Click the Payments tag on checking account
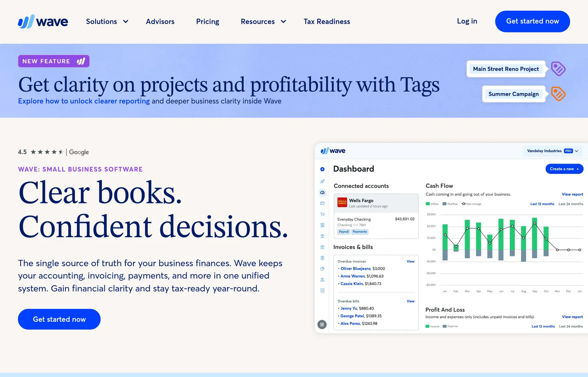The width and height of the screenshot is (588, 377). (x=360, y=232)
